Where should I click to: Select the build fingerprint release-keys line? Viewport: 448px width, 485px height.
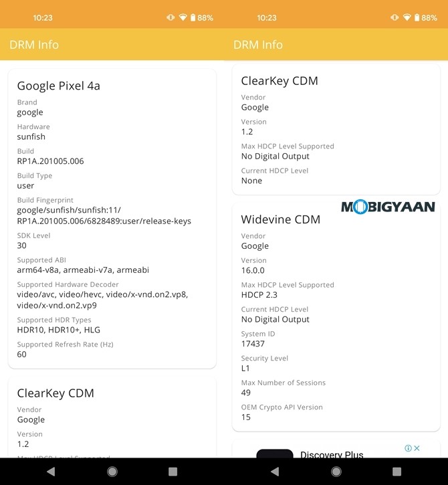point(104,221)
